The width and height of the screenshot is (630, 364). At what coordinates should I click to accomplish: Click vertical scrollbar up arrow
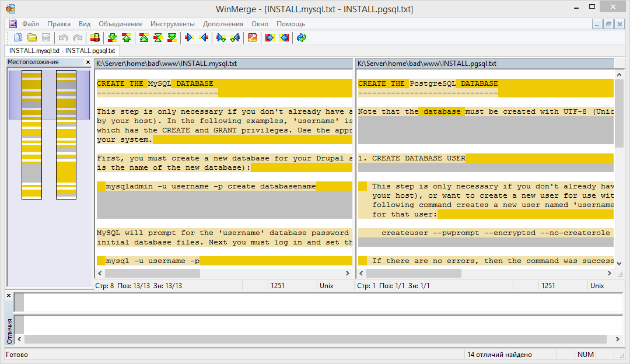619,75
